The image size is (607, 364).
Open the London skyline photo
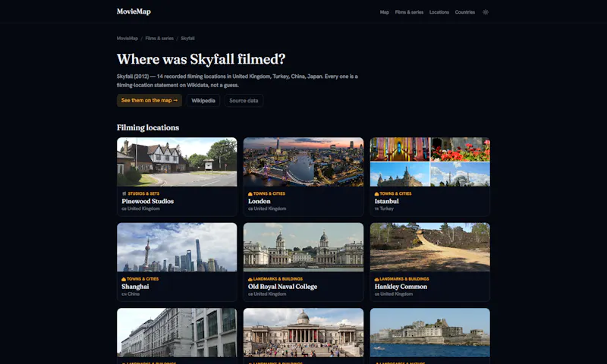coord(303,162)
